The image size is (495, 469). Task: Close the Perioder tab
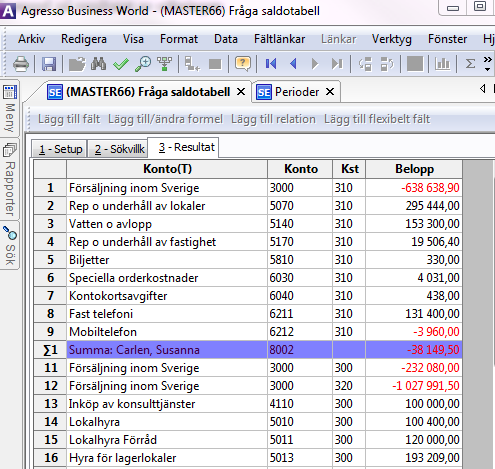[x=330, y=91]
